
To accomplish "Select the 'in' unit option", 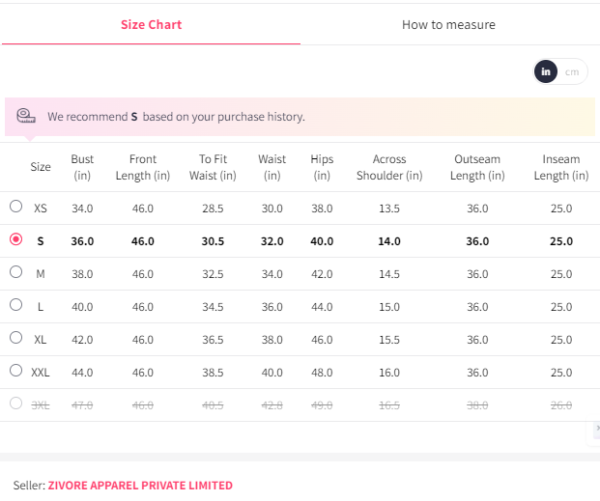I will coord(546,71).
